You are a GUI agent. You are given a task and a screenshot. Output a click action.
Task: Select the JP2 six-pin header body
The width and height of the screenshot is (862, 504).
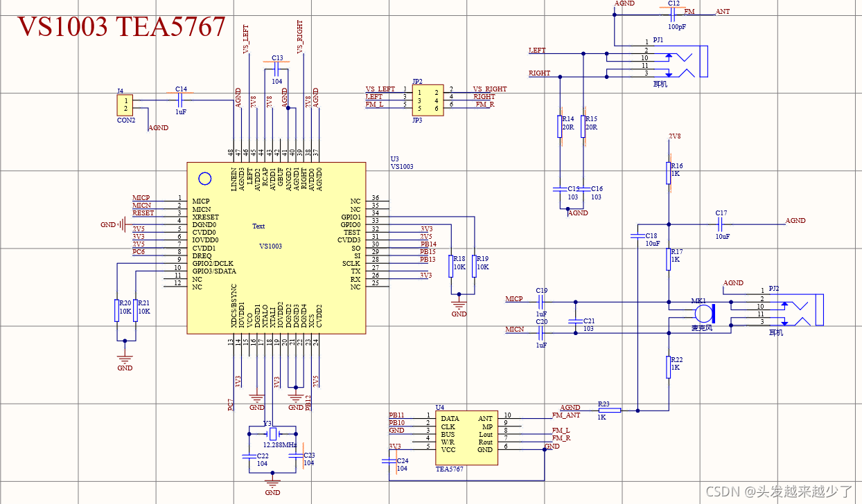pyautogui.click(x=428, y=100)
